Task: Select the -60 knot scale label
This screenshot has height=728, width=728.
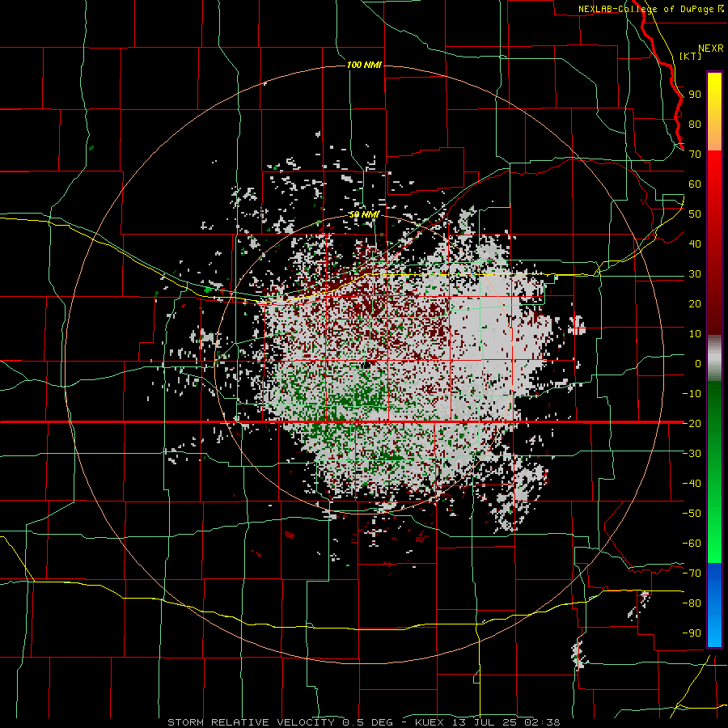Action: [692, 544]
